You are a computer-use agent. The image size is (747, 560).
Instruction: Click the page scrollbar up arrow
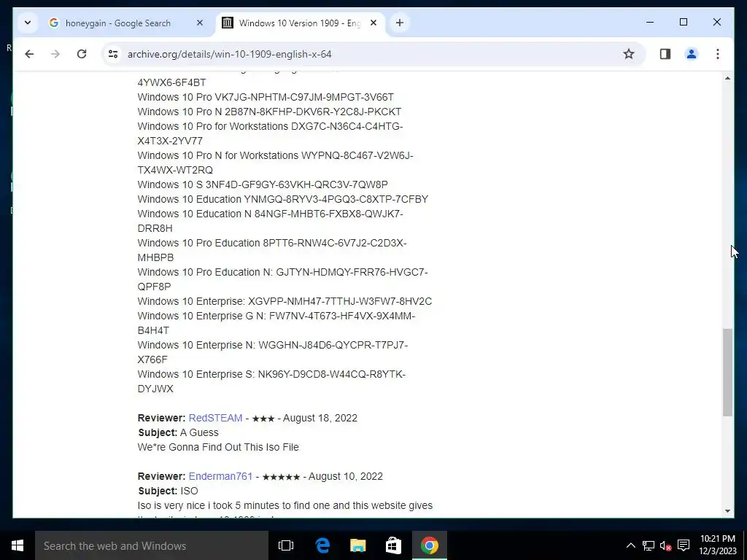(727, 78)
